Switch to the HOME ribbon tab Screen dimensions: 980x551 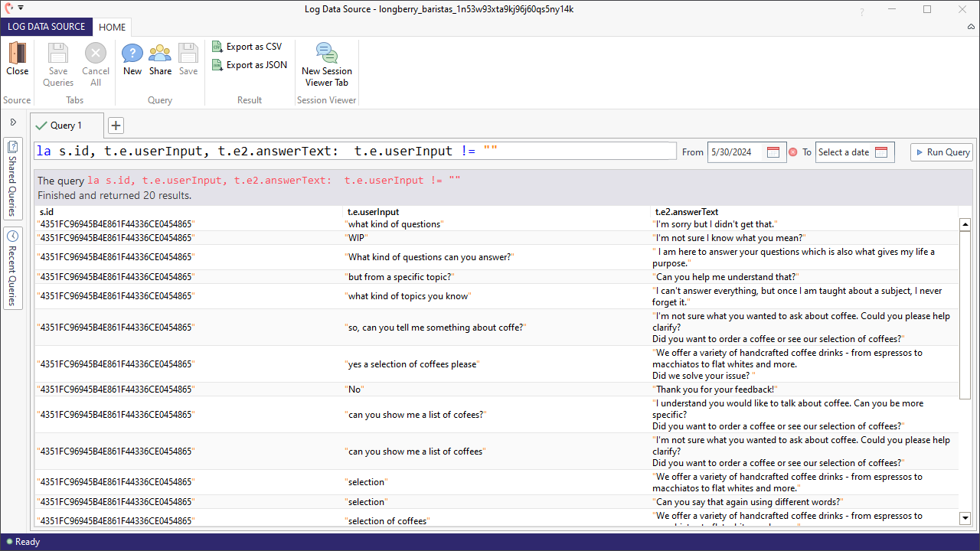[112, 27]
